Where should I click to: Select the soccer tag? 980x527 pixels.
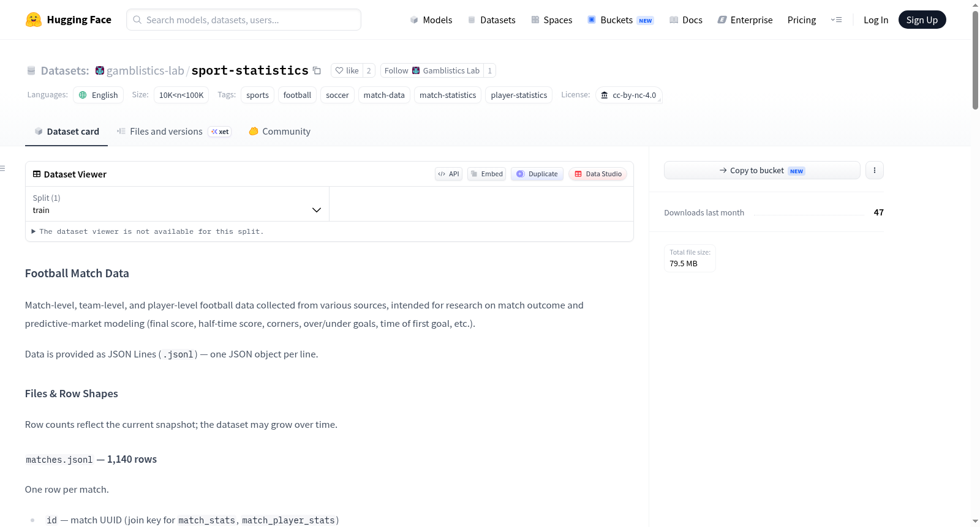pyautogui.click(x=337, y=95)
